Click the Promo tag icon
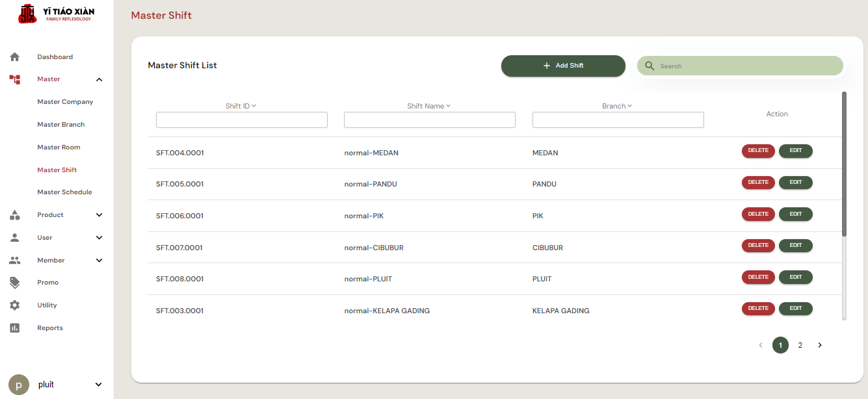 point(15,283)
